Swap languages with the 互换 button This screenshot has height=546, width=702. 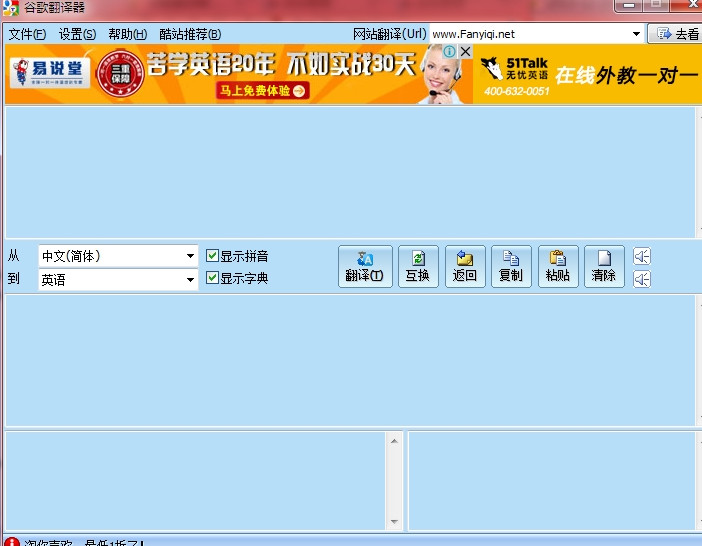click(418, 266)
